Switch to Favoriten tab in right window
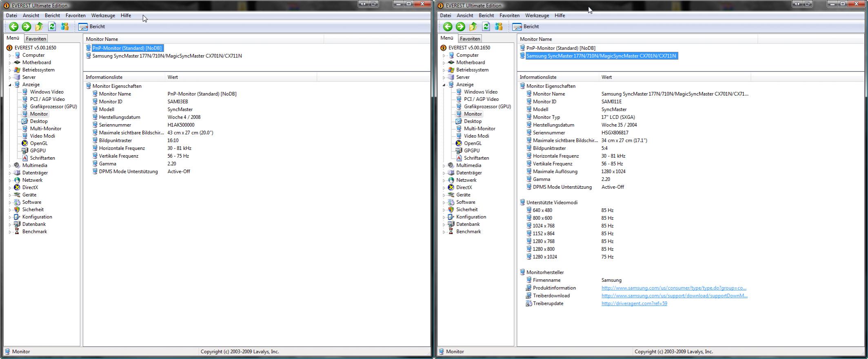The width and height of the screenshot is (868, 359). pos(470,39)
